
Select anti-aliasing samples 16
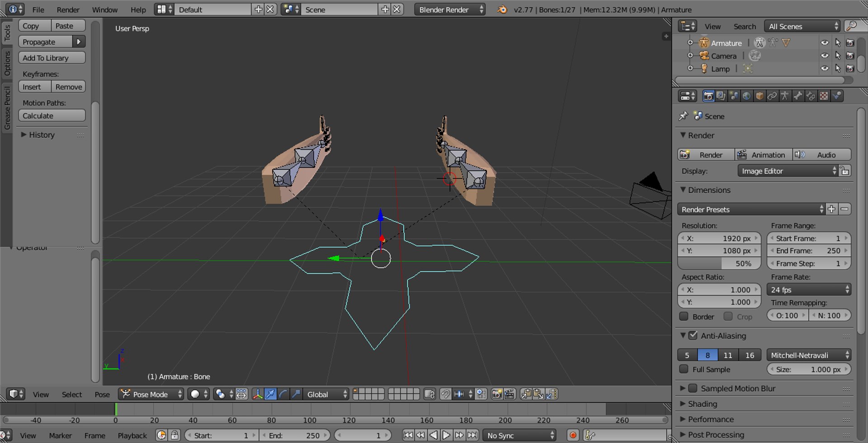coord(750,355)
